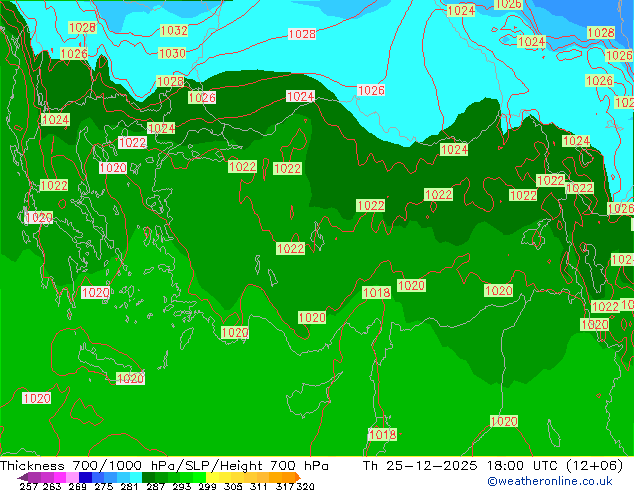Screen dimensions: 634x490
Task: Click the legend value 317
Action: [x=285, y=486]
